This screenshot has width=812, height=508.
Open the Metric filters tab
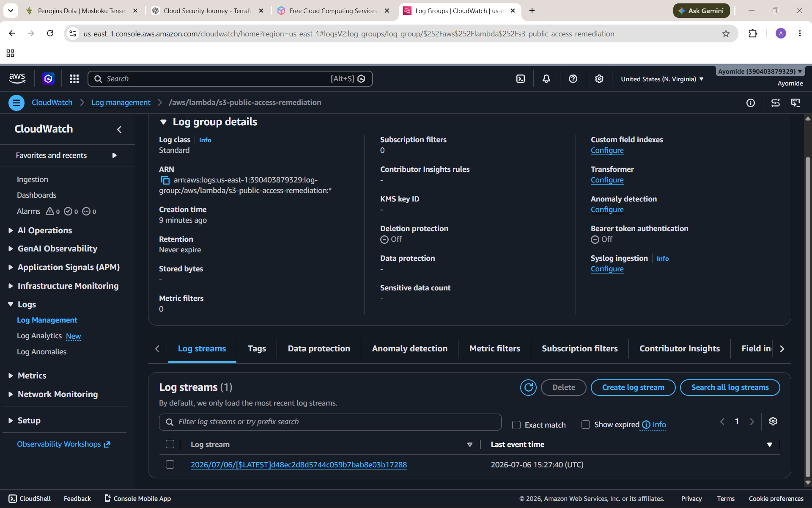pos(495,348)
